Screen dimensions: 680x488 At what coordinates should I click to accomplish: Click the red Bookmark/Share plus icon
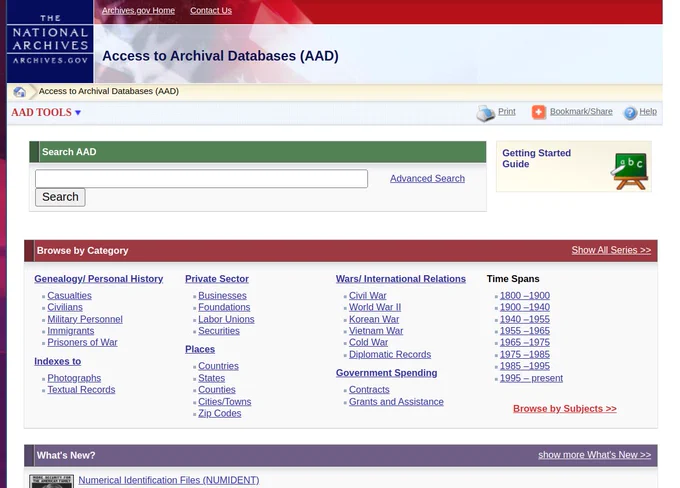pos(539,112)
